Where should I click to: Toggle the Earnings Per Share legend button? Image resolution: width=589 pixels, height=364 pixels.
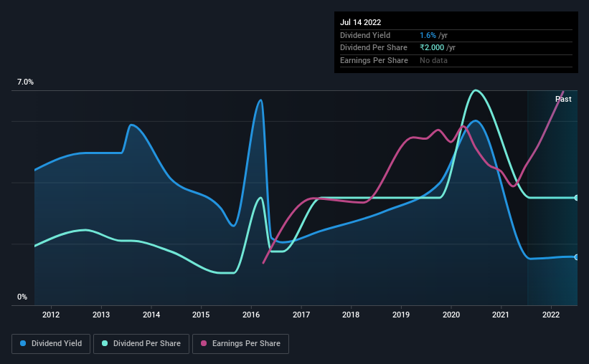tap(240, 344)
